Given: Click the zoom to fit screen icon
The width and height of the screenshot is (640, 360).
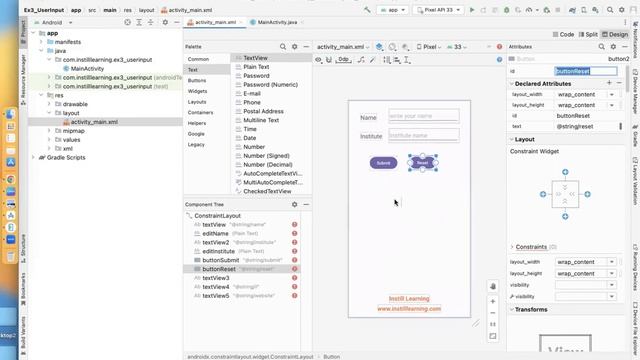Looking at the screenshot, I should [493, 336].
